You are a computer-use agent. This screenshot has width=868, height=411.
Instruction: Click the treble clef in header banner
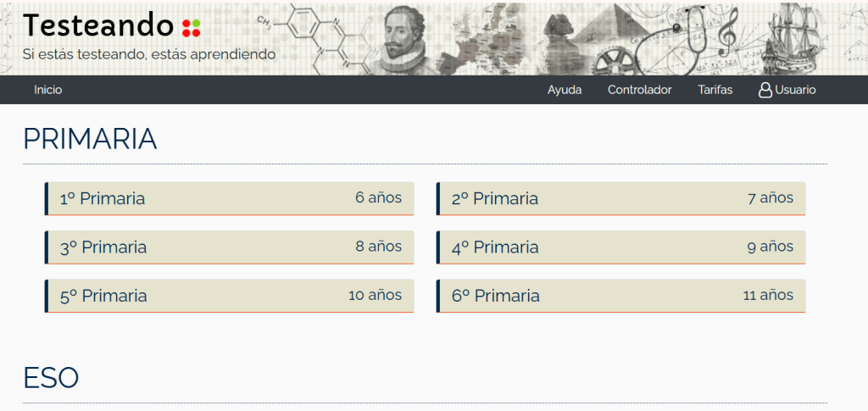(x=728, y=32)
